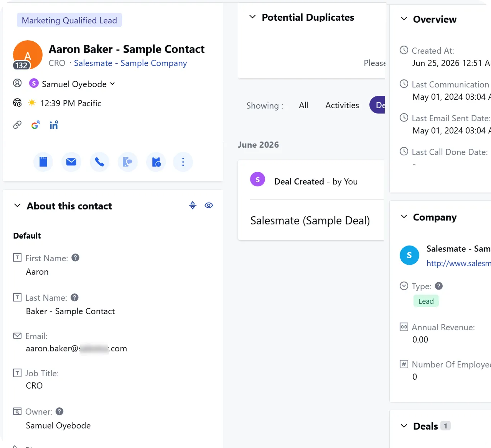Click the help icon beside Owner field

click(x=59, y=411)
